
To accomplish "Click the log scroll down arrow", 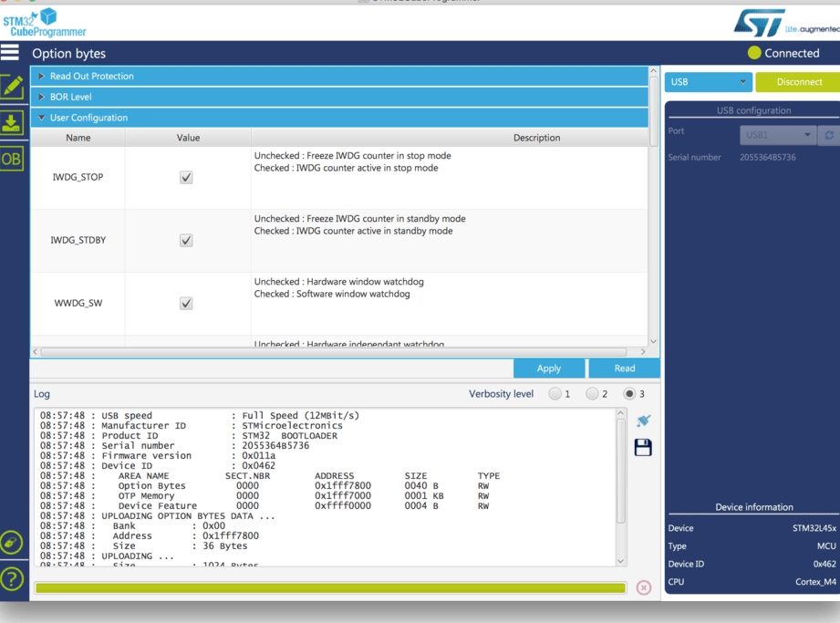I will point(620,561).
